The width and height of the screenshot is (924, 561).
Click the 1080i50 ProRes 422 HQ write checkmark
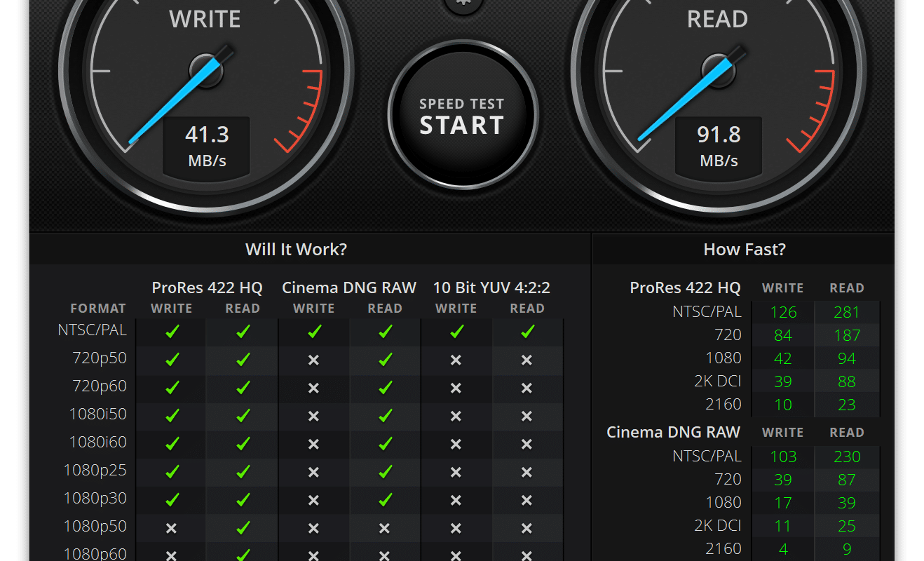[172, 416]
